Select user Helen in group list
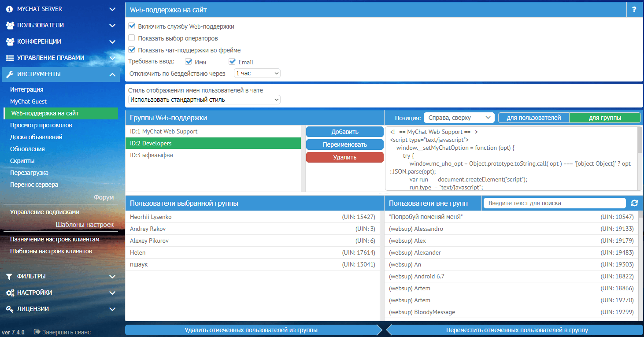This screenshot has height=337, width=644. click(252, 253)
